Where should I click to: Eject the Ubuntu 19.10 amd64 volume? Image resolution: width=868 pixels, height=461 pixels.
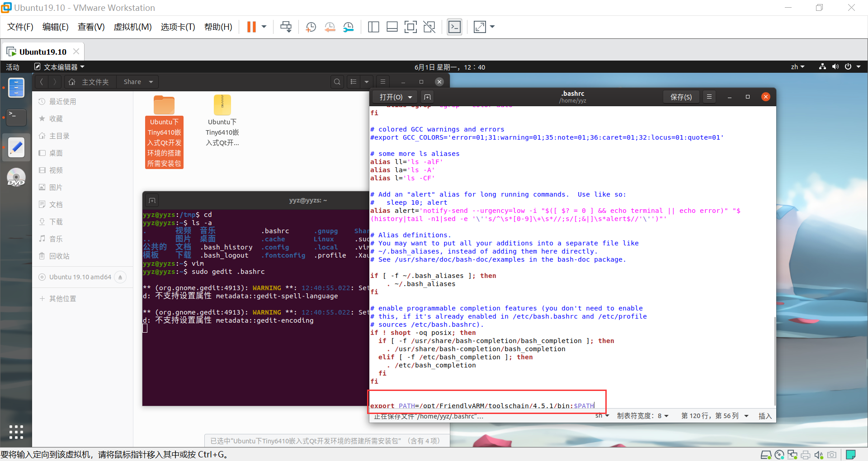pyautogui.click(x=120, y=277)
